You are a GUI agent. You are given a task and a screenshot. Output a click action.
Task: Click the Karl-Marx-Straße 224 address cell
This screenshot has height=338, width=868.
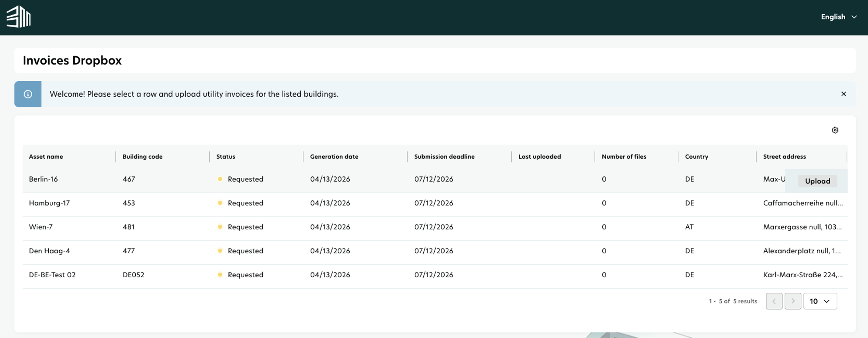coord(803,275)
